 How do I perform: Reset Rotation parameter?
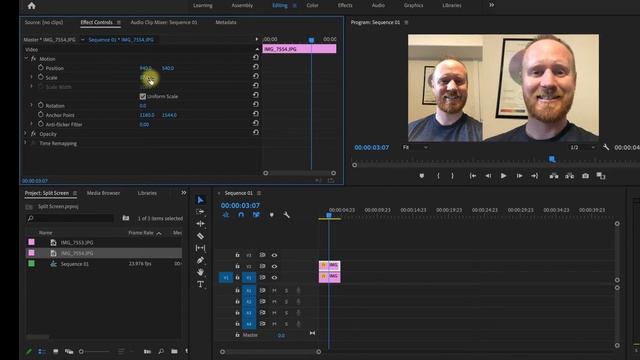coord(256,104)
